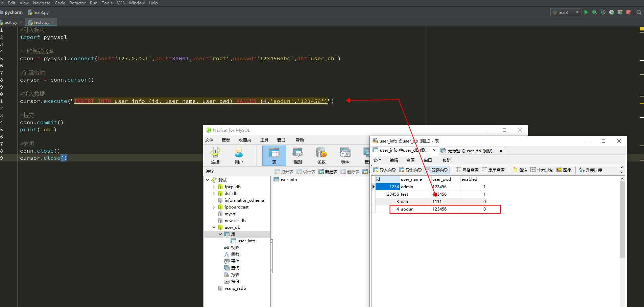
Task: Click the Navicat 视图 (View) toolbar icon
Action: point(298,156)
